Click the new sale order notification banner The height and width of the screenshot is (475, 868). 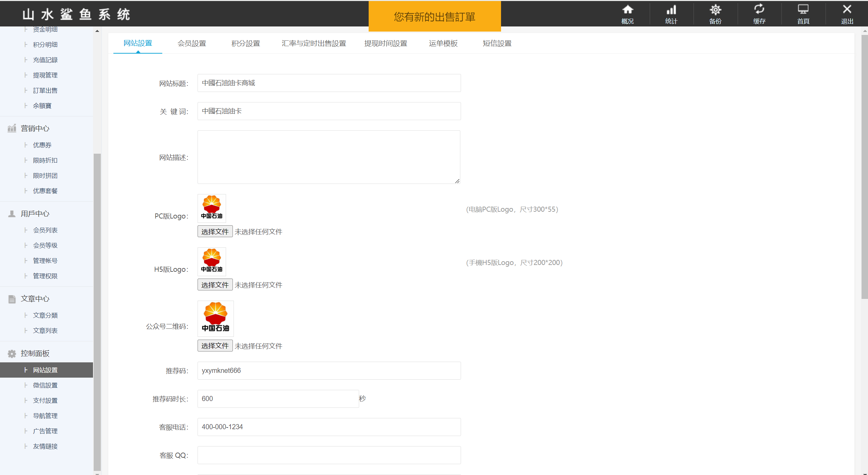coord(435,16)
